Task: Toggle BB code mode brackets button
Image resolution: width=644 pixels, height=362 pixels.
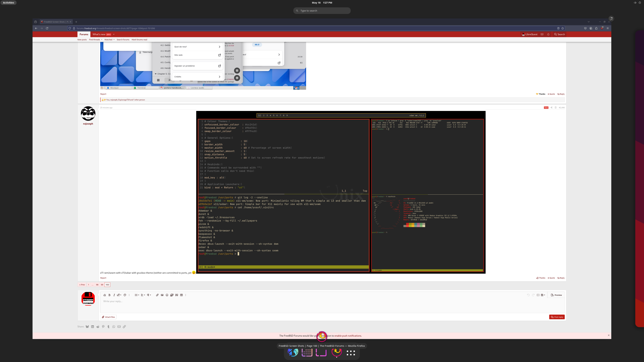Action: (x=538, y=295)
